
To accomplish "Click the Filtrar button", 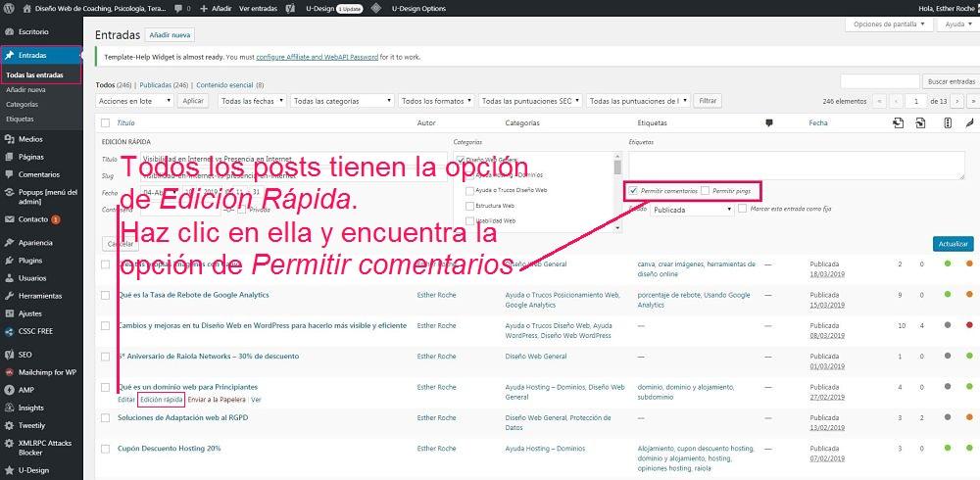I will pyautogui.click(x=709, y=101).
